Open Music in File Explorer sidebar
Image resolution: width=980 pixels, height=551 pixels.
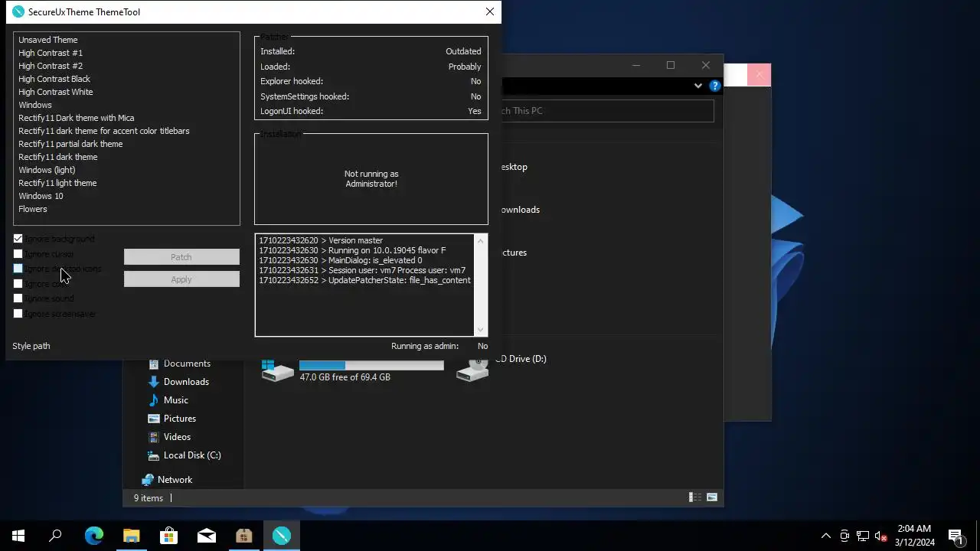tap(175, 400)
